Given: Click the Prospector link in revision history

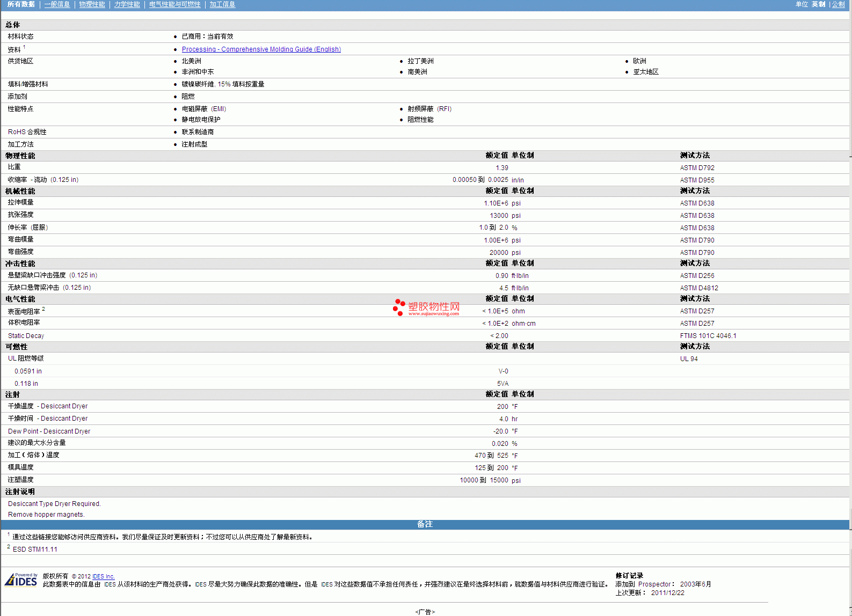Looking at the screenshot, I should tap(654, 584).
